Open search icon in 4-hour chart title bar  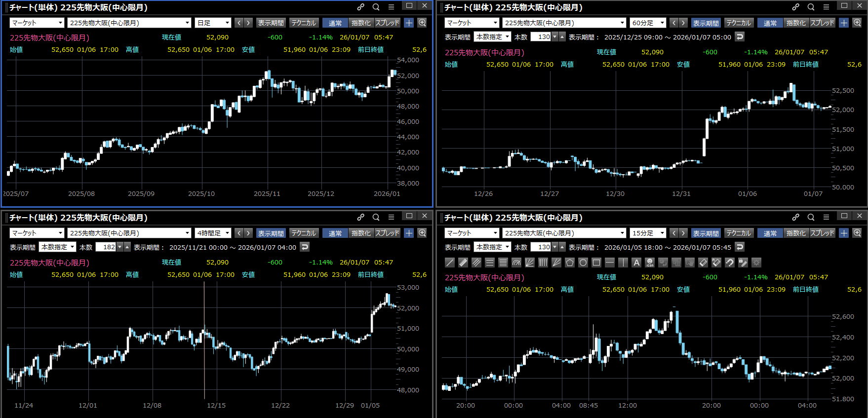pyautogui.click(x=376, y=217)
